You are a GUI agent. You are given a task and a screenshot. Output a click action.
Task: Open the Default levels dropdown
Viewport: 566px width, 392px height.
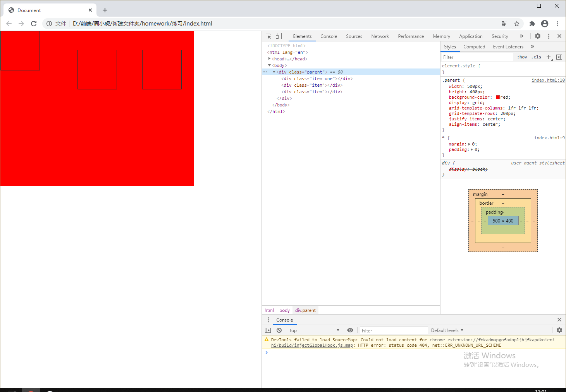pos(447,330)
